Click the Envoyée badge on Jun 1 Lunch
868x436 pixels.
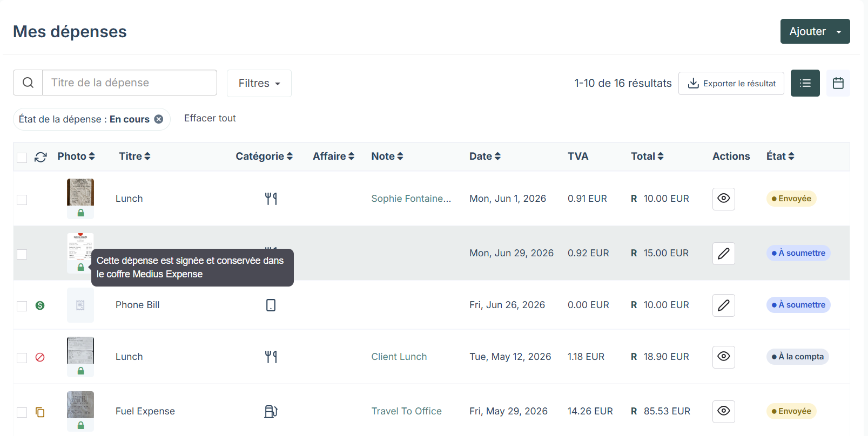coord(791,199)
